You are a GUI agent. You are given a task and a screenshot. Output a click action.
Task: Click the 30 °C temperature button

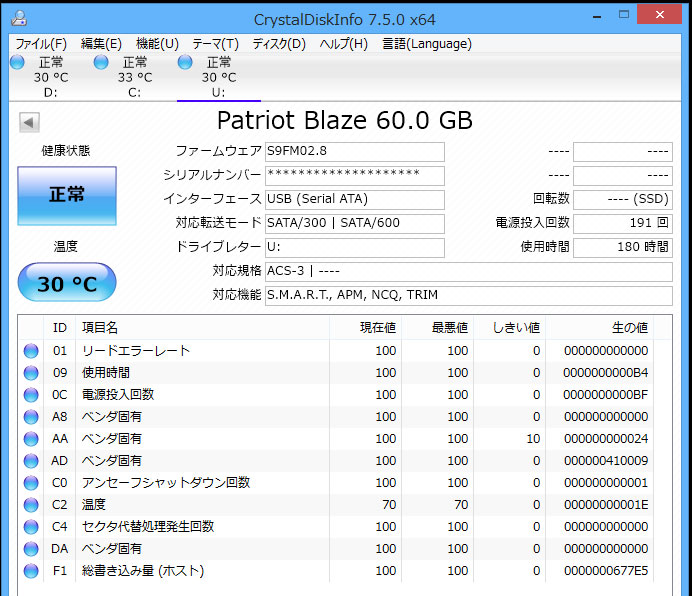67,283
